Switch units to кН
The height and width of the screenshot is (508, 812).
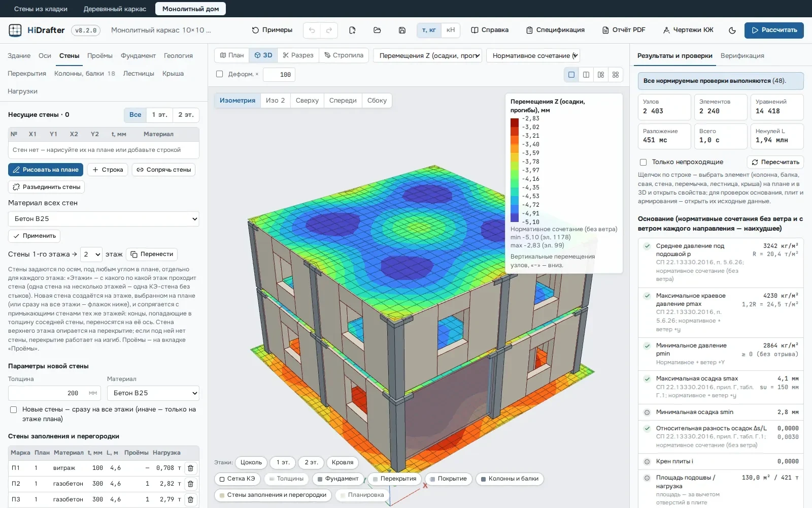coord(451,30)
